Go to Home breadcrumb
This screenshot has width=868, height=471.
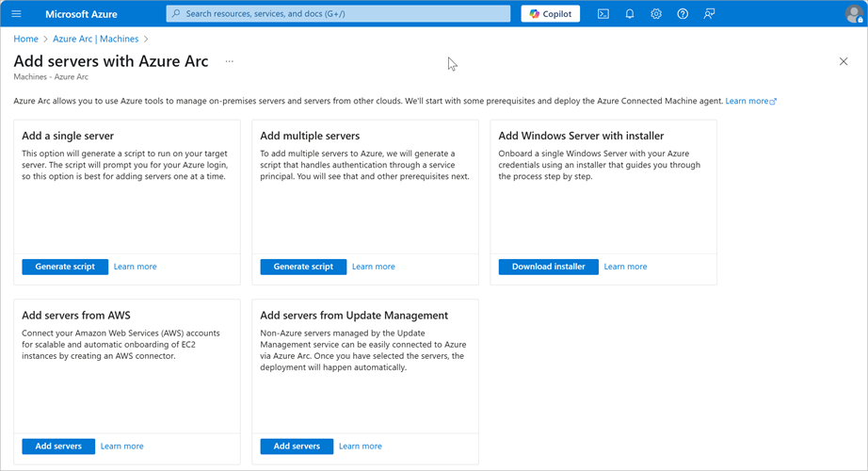26,39
